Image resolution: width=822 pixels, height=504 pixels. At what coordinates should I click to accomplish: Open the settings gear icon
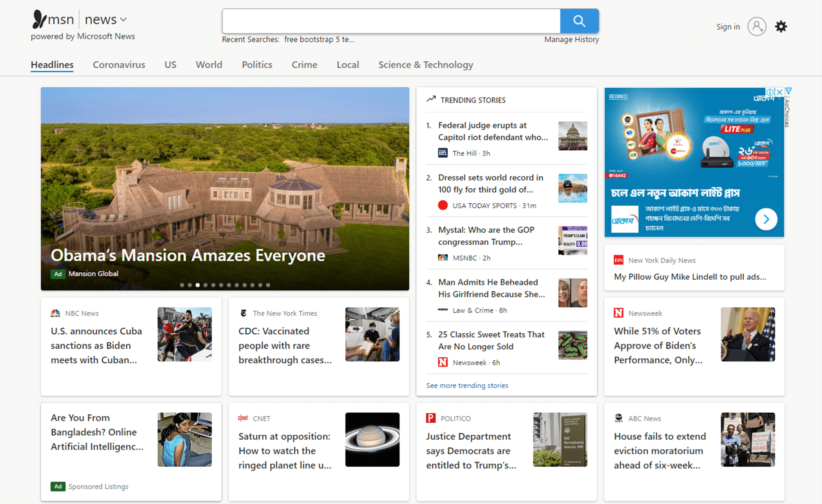coord(781,27)
